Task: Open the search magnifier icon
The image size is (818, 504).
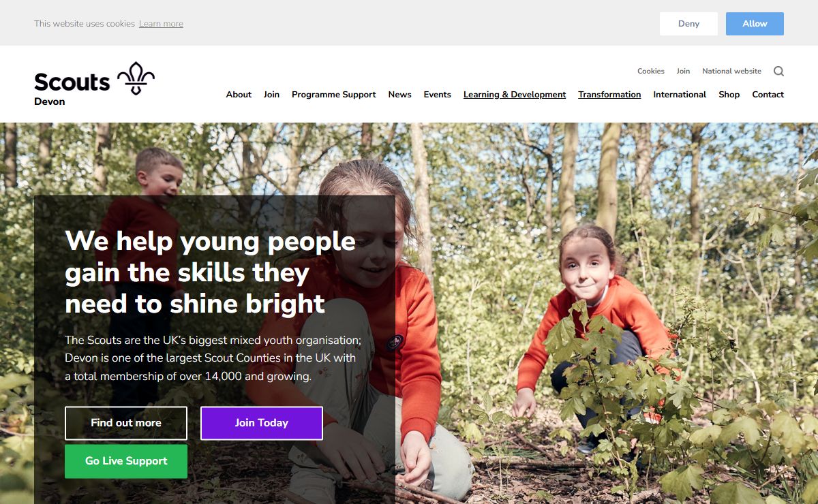Action: pyautogui.click(x=778, y=71)
